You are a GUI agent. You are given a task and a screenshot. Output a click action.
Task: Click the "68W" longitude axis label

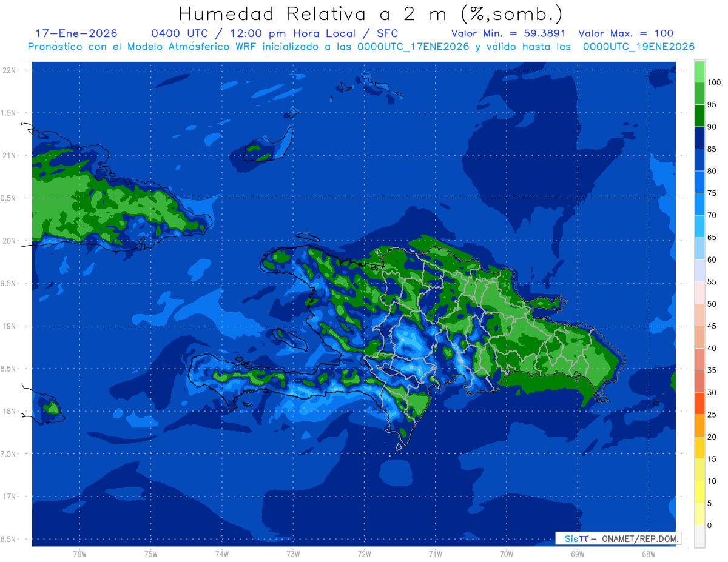tap(648, 554)
